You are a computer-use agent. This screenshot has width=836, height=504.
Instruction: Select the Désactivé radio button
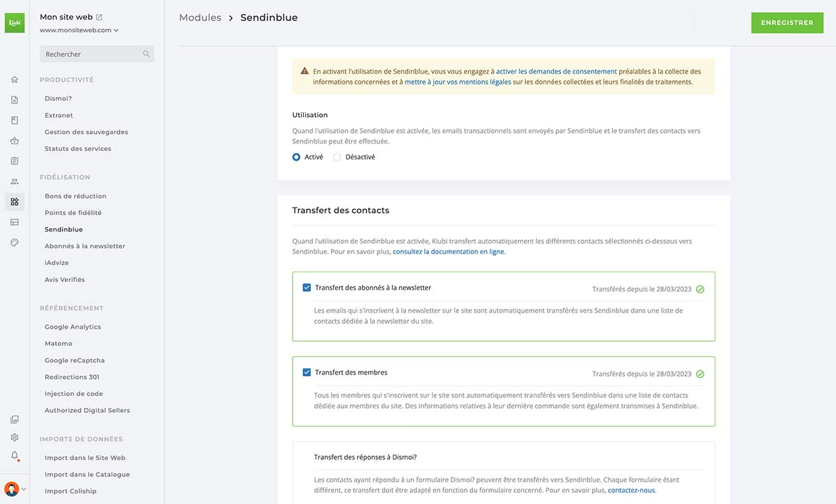[x=337, y=157]
